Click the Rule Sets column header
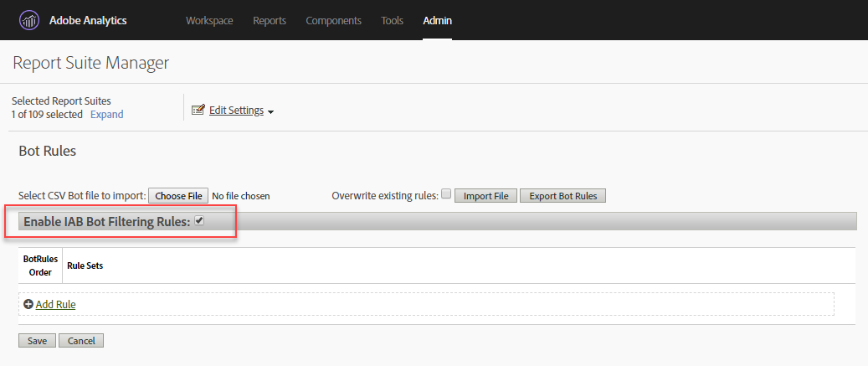Screen dimensions: 868x366 click(x=85, y=265)
